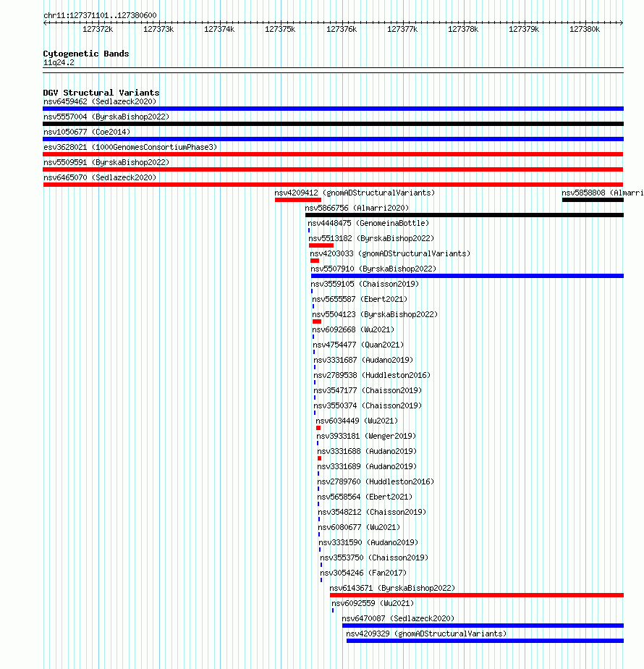Click nsv3933181 (Wenger2019) label

(366, 436)
